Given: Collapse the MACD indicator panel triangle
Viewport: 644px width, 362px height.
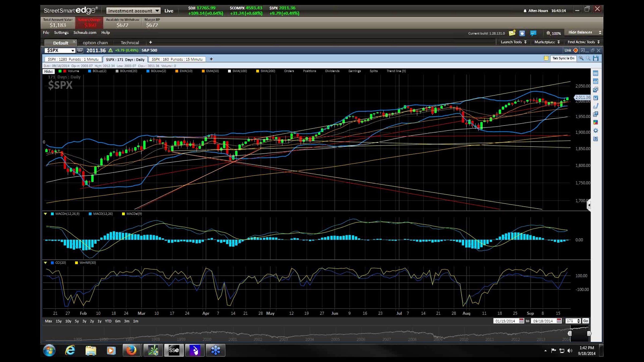Looking at the screenshot, I should [x=45, y=214].
